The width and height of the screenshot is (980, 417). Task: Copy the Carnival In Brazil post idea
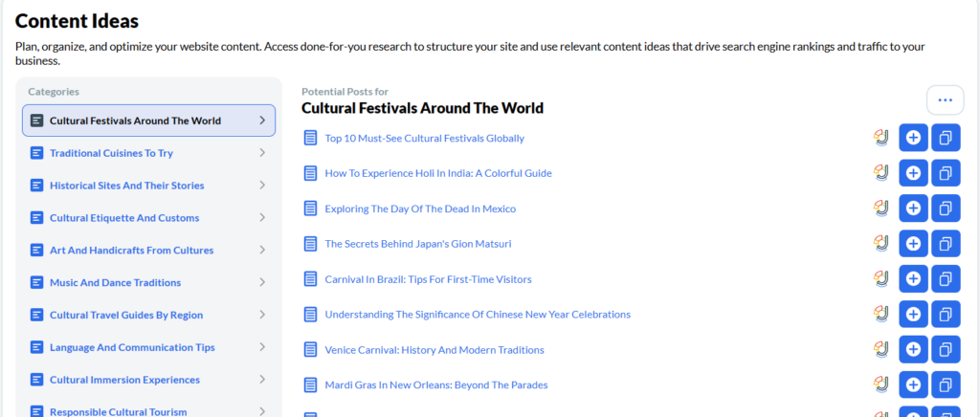[946, 279]
